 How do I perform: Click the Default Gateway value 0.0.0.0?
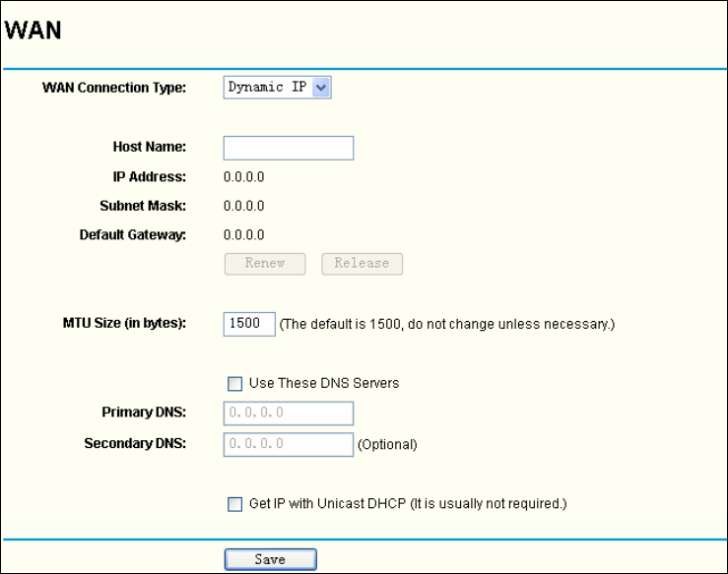(x=243, y=234)
